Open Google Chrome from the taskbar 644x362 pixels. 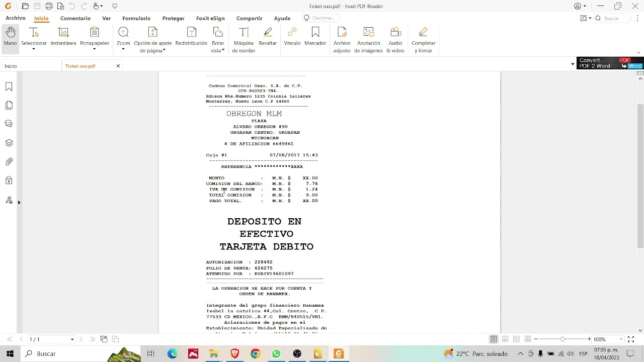[x=256, y=354]
